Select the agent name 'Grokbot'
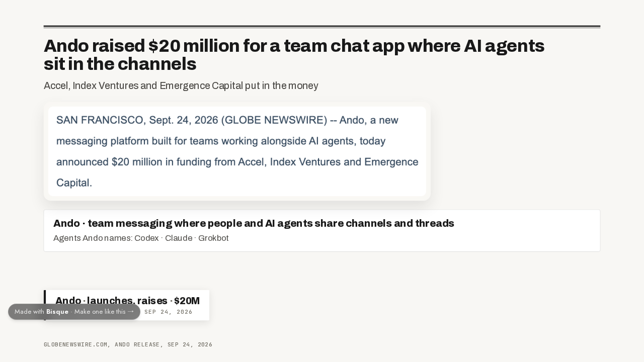This screenshot has width=644, height=362. click(213, 238)
